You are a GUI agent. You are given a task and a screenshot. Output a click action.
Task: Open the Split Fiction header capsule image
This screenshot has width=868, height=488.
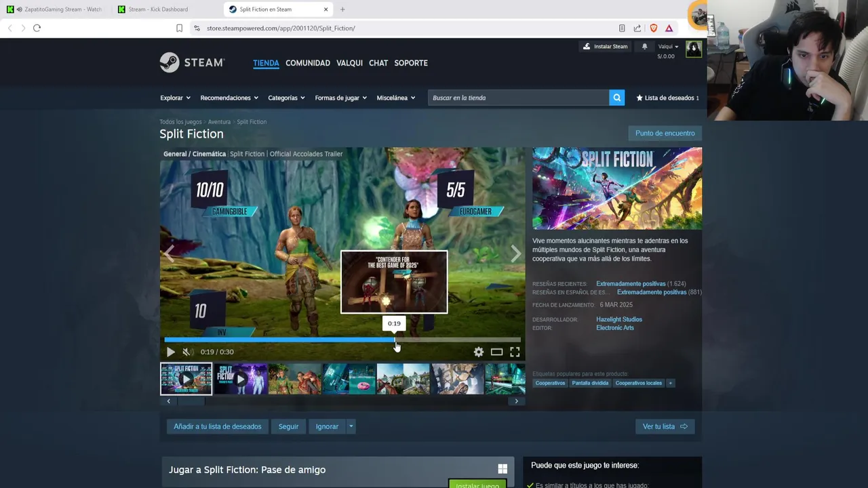(x=617, y=188)
